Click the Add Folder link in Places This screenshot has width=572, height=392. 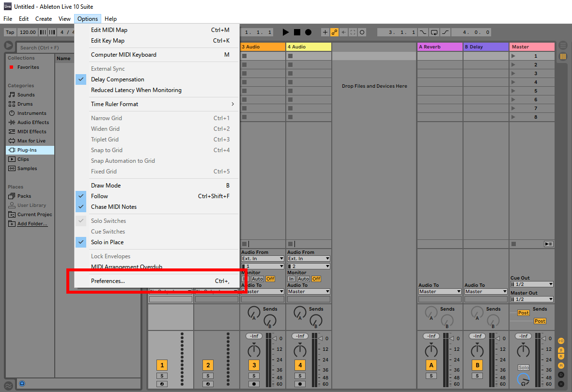coord(32,224)
